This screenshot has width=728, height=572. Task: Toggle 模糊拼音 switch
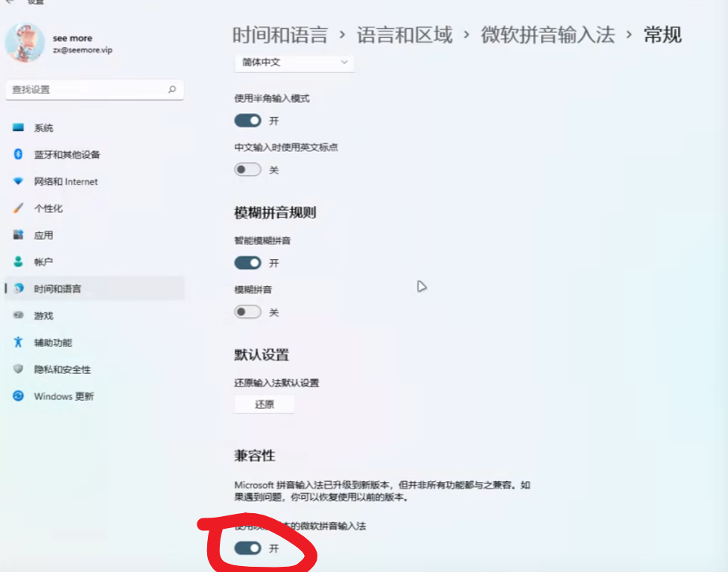[247, 312]
